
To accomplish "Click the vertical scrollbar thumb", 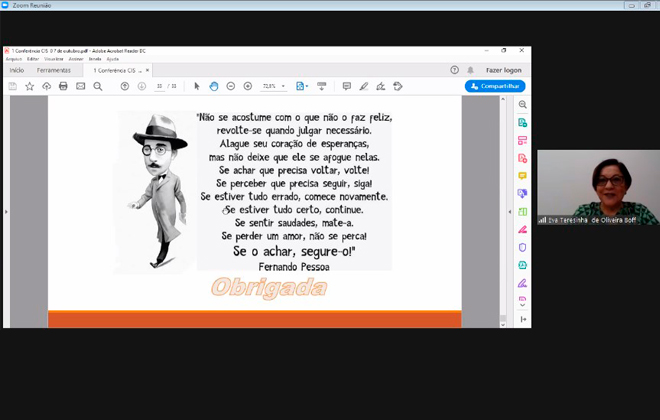I will pos(503,317).
